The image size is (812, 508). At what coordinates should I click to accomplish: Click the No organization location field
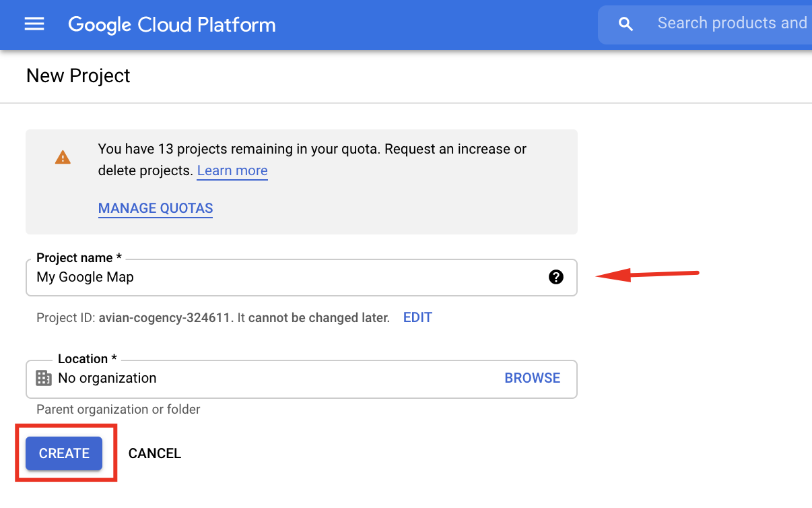coord(256,378)
